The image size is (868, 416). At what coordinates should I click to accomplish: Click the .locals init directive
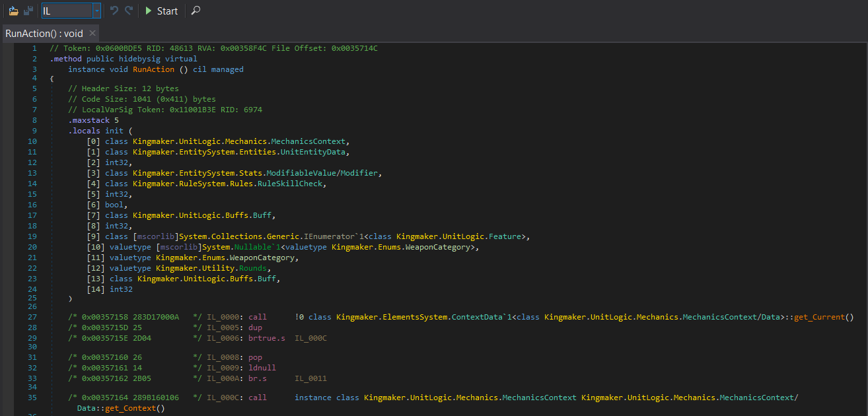(x=100, y=131)
